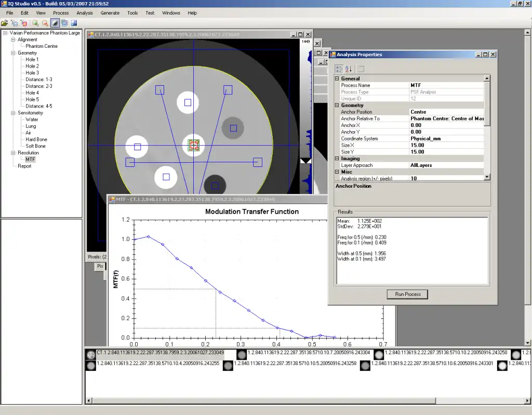Open the Help menu

tap(192, 13)
